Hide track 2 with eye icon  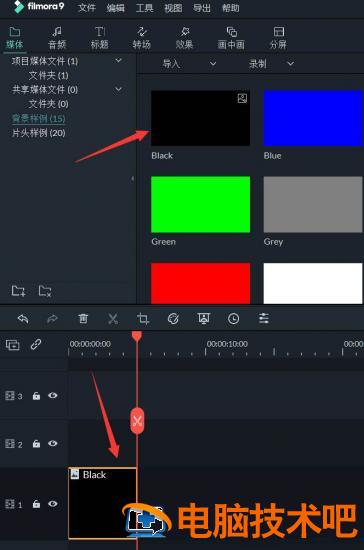[x=53, y=444]
